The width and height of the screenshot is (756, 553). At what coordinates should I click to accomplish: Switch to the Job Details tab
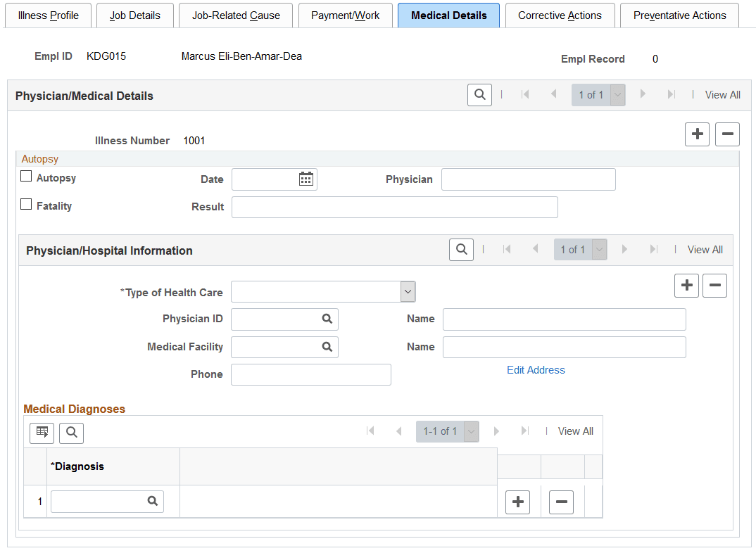(135, 15)
